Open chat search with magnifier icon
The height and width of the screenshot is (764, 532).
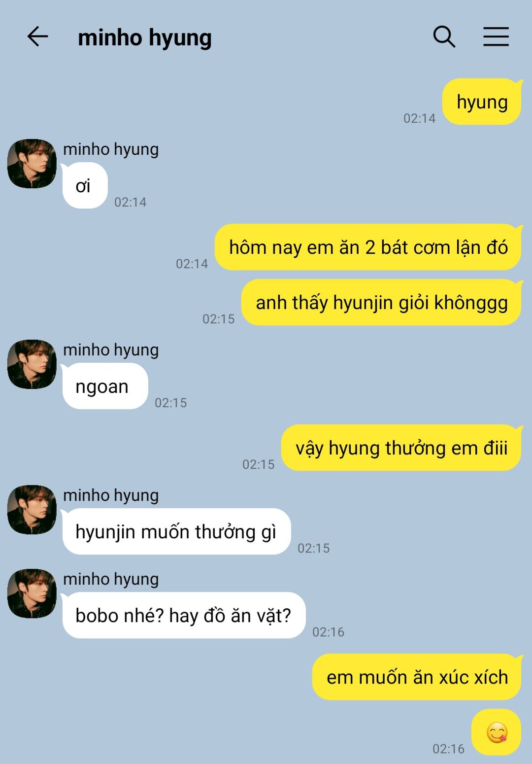point(444,37)
